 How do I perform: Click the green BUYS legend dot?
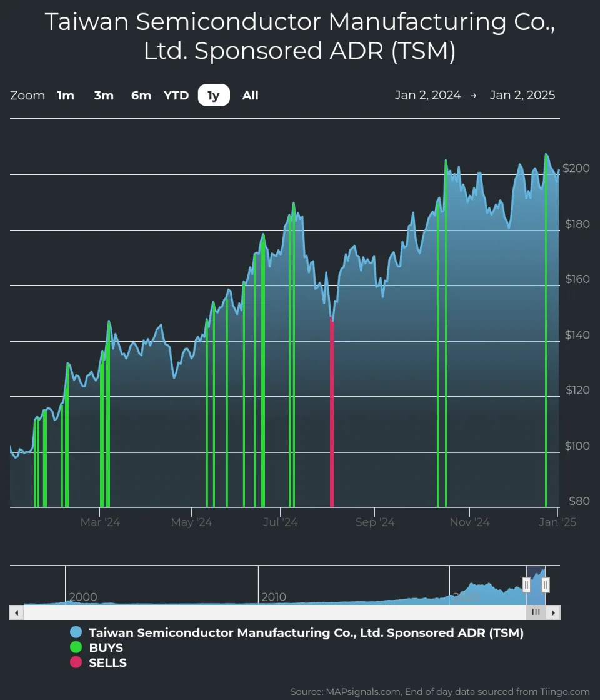76,647
